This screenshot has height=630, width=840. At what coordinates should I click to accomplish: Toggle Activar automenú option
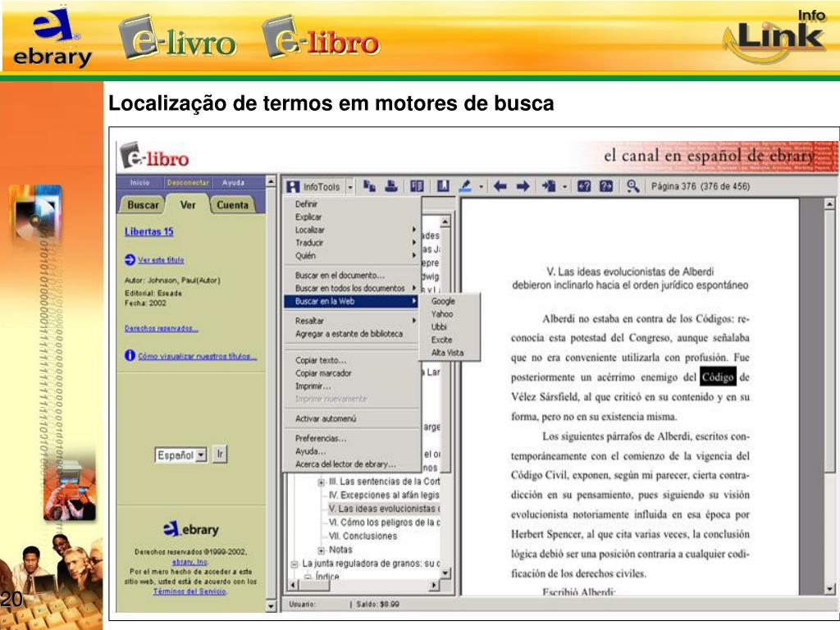coord(352,419)
